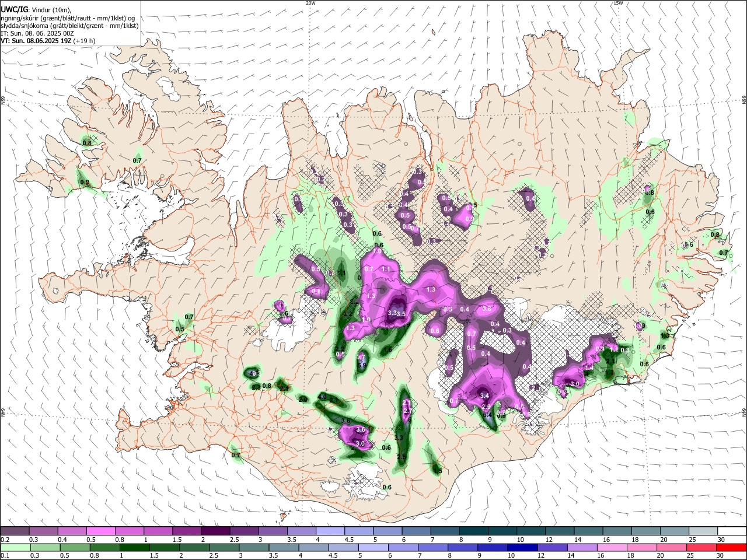Screen dimensions: 747x560
Task: Click the dark mauve 0.2 snow legend swatch
Action: (x=15, y=531)
